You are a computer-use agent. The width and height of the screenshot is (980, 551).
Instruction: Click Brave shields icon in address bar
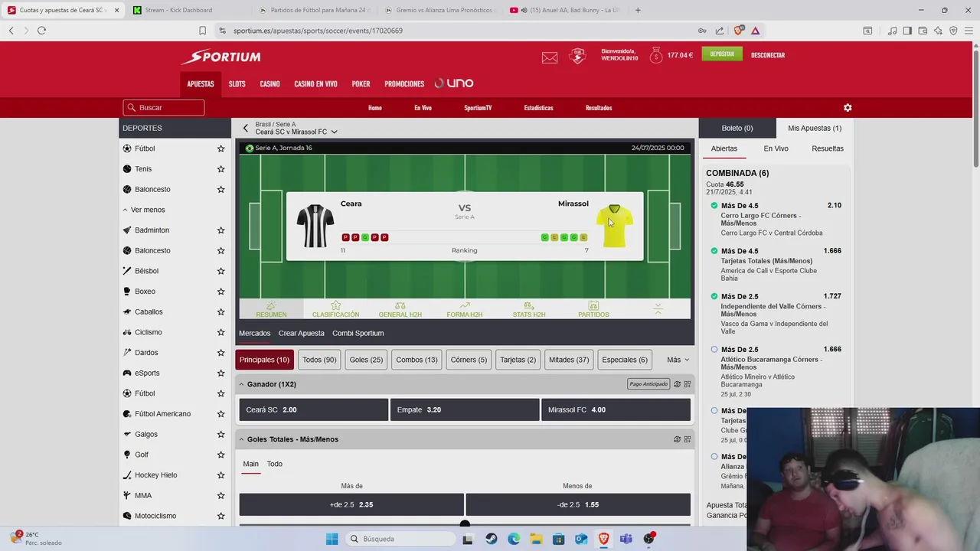coord(738,31)
